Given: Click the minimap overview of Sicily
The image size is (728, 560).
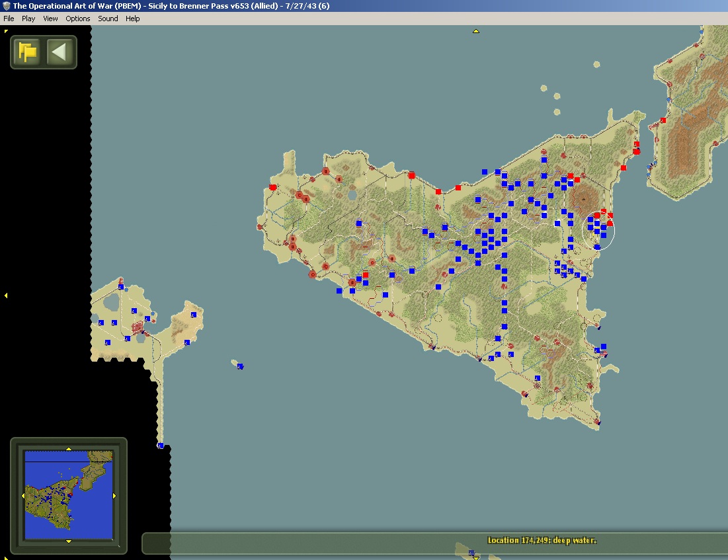Looking at the screenshot, I should pyautogui.click(x=69, y=495).
